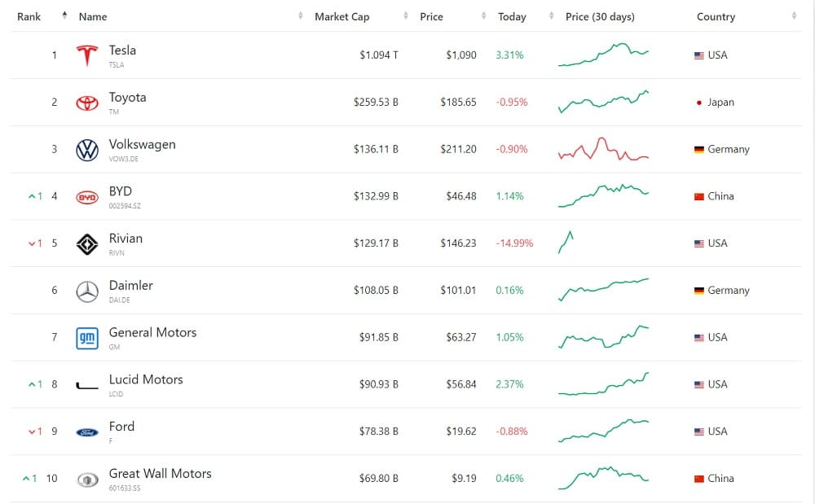Open the Daimler company link

130,286
